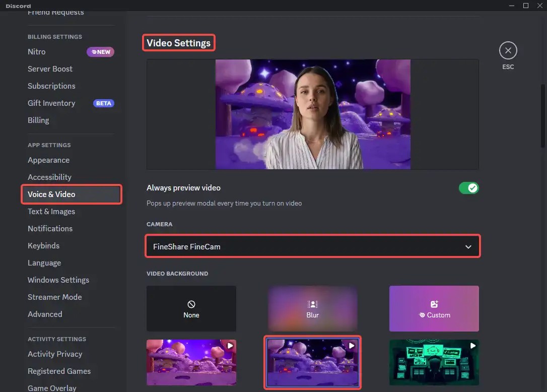The image size is (547, 392).
Task: Open the FineShare FineCam camera dropdown
Action: click(312, 246)
